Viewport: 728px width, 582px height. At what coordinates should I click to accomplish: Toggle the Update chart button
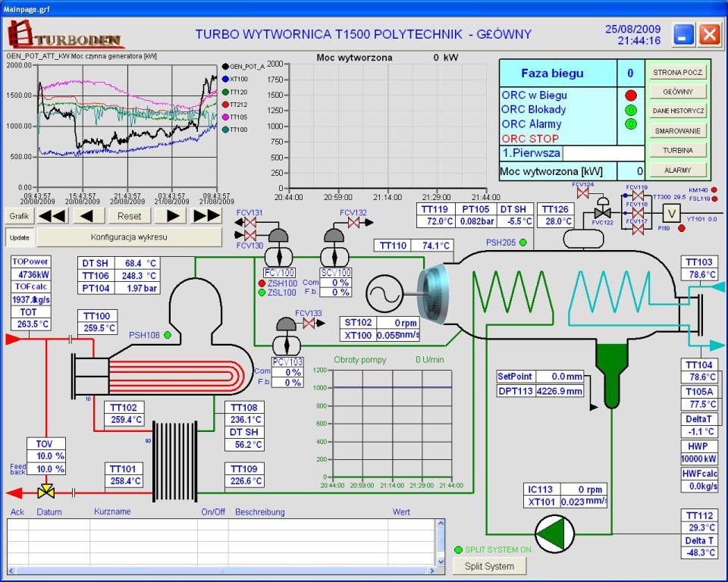tap(18, 237)
